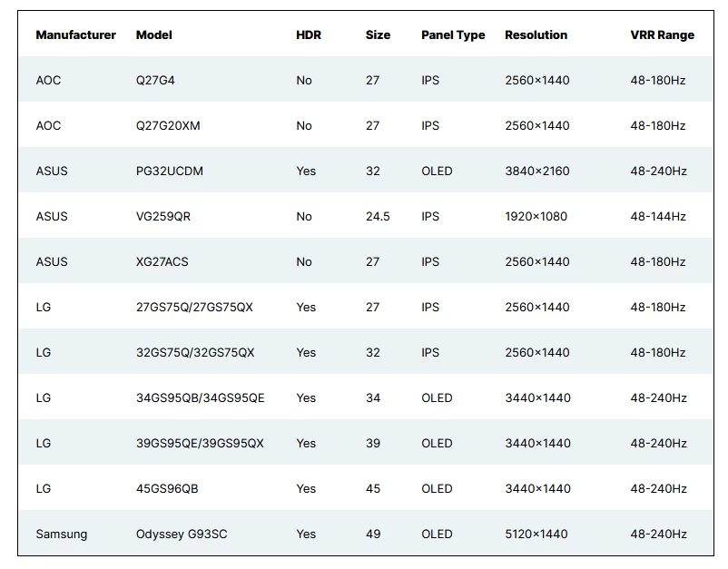This screenshot has width=728, height=569.
Task: Select the 45GS96QB model cell
Action: [x=167, y=489]
